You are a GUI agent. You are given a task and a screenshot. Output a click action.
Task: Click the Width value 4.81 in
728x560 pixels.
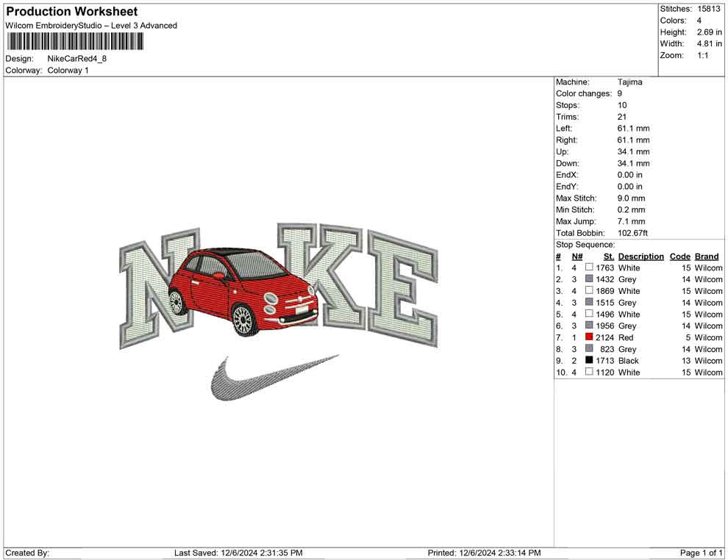709,43
